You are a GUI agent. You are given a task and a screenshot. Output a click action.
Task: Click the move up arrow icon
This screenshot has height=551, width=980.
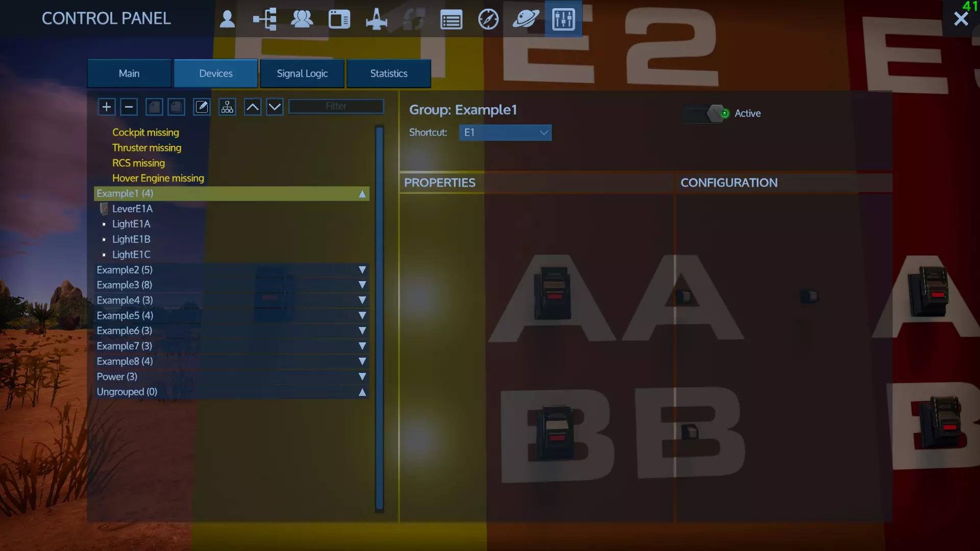pyautogui.click(x=253, y=107)
